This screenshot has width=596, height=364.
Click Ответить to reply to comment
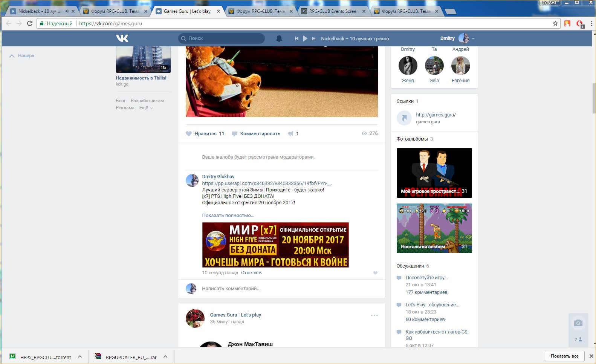251,273
